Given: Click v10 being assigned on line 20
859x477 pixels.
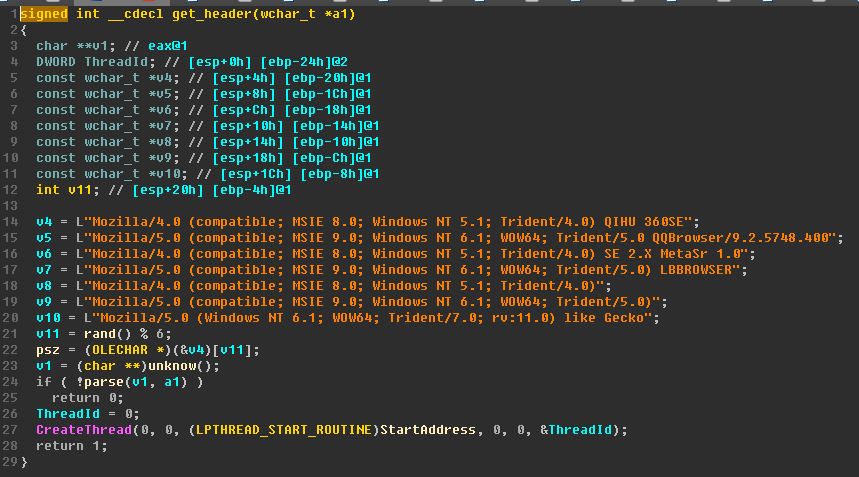Looking at the screenshot, I should click(48, 318).
